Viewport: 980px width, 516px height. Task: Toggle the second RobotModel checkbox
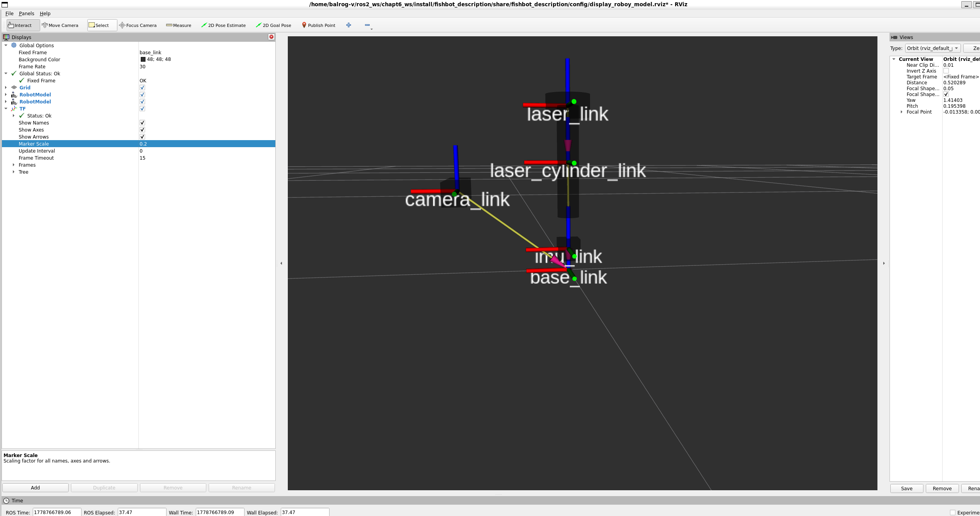click(x=142, y=101)
